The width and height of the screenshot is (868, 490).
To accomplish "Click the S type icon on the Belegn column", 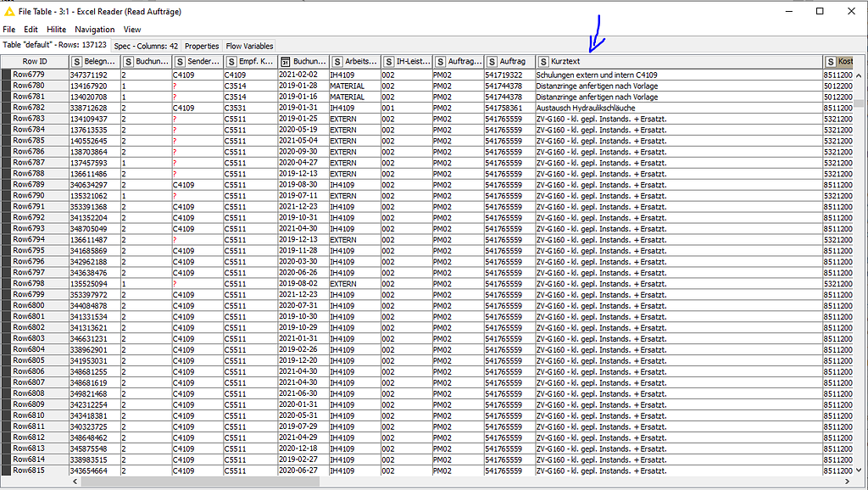I will coord(76,61).
